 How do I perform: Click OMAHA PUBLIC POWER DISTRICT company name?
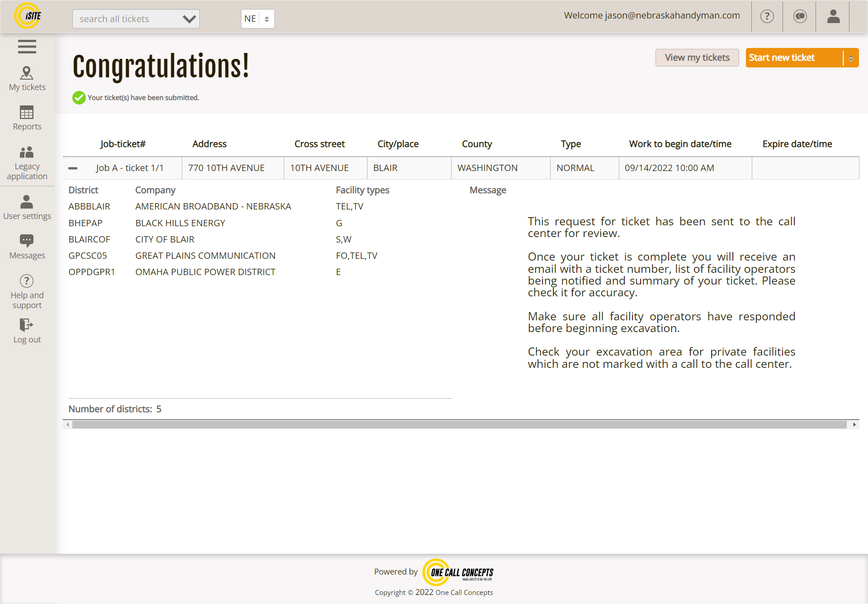[x=206, y=272]
